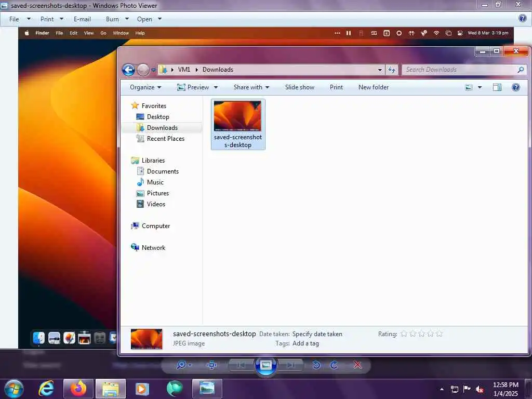This screenshot has height=399, width=532.
Task: Set rating to three stars
Action: [421, 334]
